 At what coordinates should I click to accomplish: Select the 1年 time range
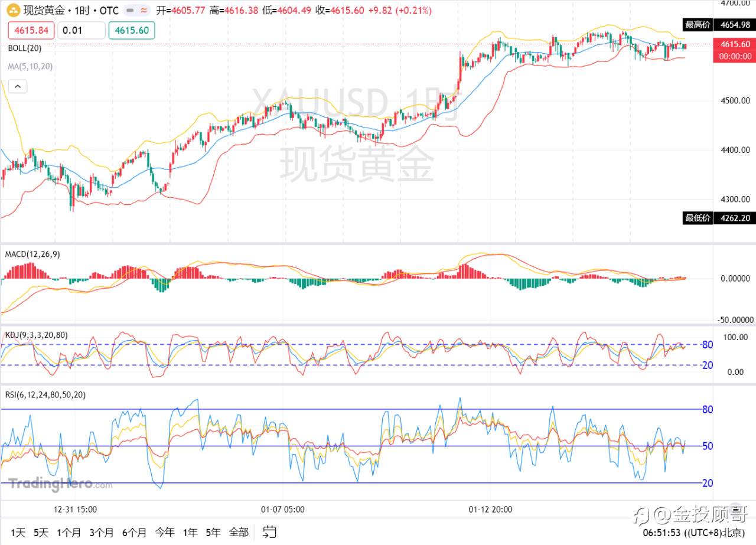click(190, 532)
